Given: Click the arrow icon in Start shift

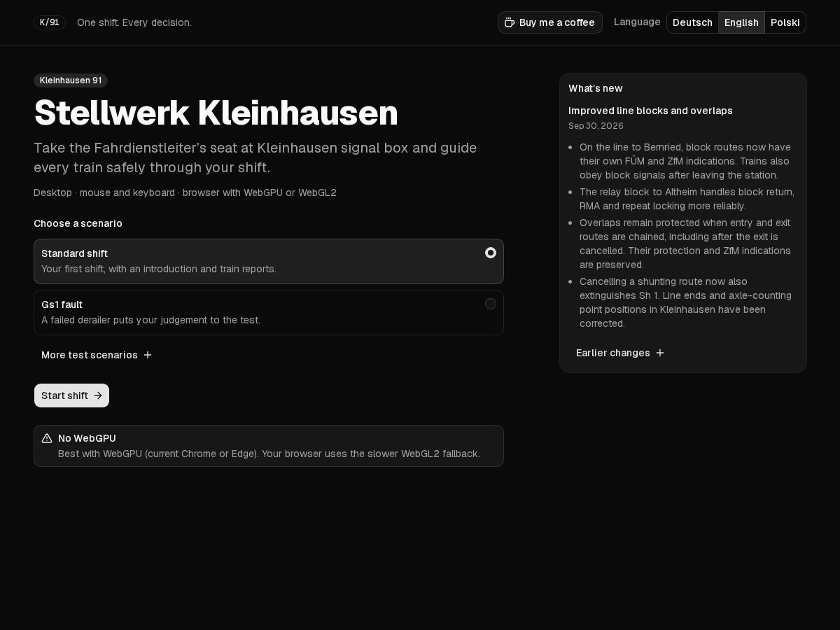Looking at the screenshot, I should pos(98,395).
